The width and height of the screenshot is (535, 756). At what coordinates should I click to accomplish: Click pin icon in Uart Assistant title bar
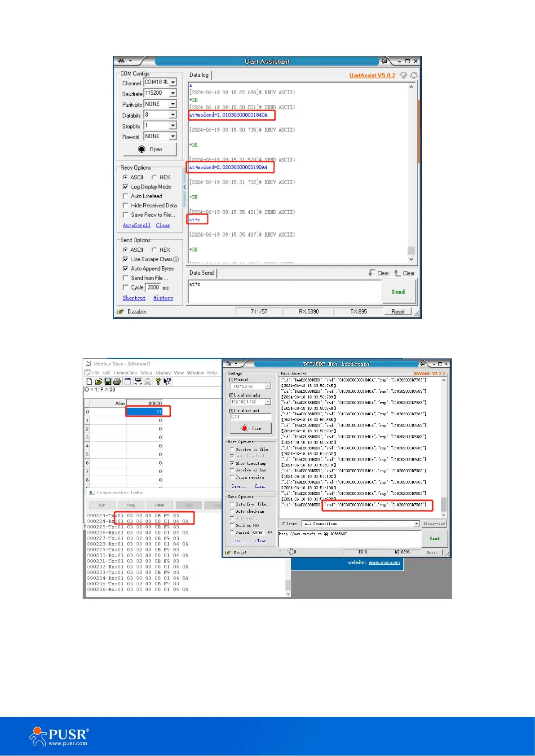[385, 61]
